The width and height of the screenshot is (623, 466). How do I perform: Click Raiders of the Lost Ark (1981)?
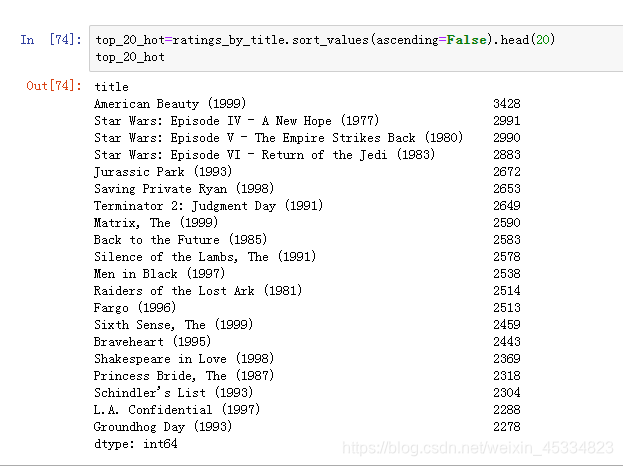click(198, 291)
